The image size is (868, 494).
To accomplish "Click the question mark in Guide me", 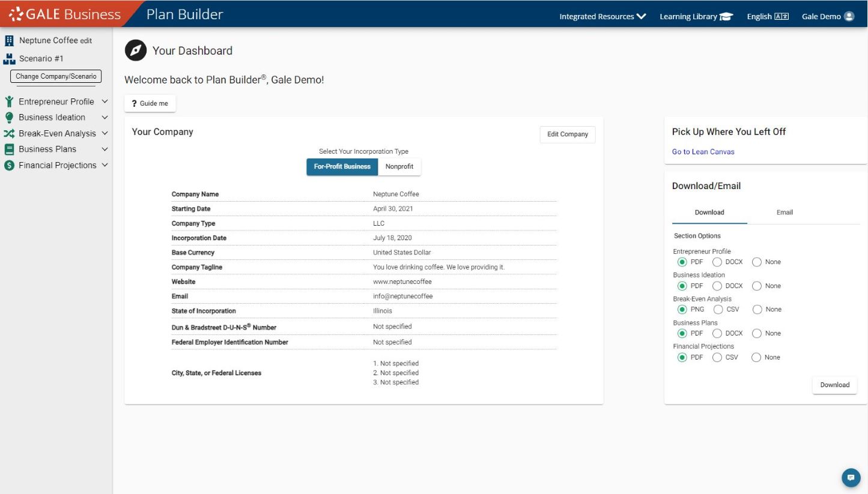I will coord(134,104).
